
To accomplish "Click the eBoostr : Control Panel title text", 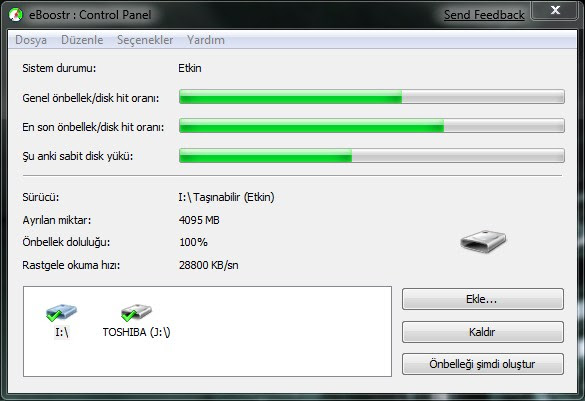I will coord(90,15).
